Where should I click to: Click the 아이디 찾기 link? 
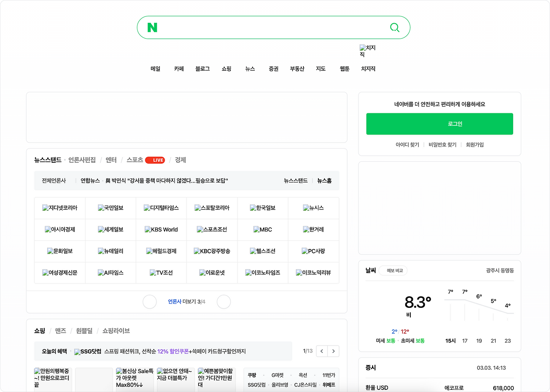click(407, 145)
